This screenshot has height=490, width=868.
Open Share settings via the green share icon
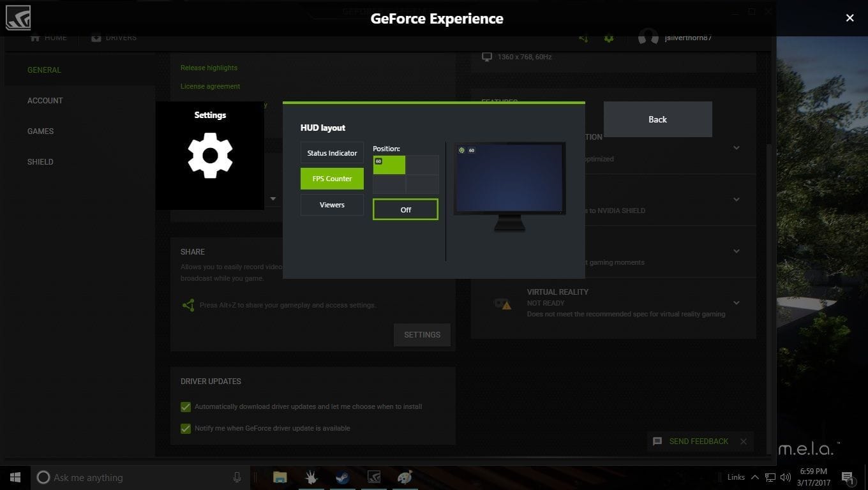[583, 38]
